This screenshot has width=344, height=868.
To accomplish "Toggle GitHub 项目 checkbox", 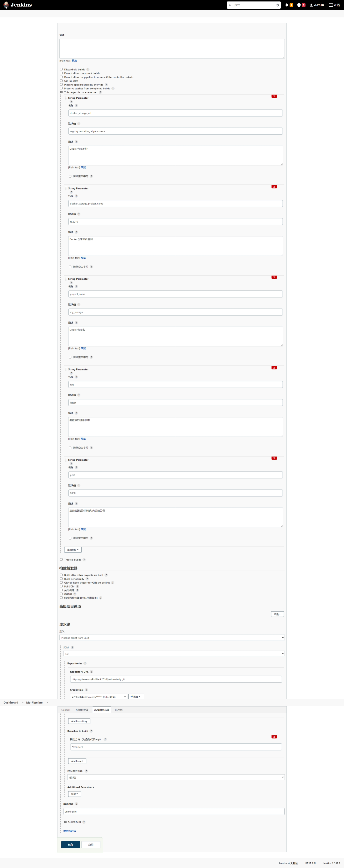I will pyautogui.click(x=61, y=80).
